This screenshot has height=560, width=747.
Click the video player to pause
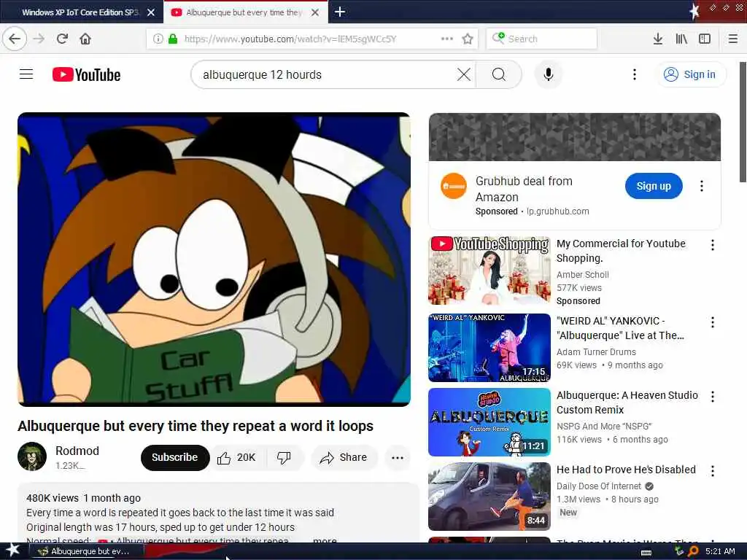pyautogui.click(x=214, y=259)
